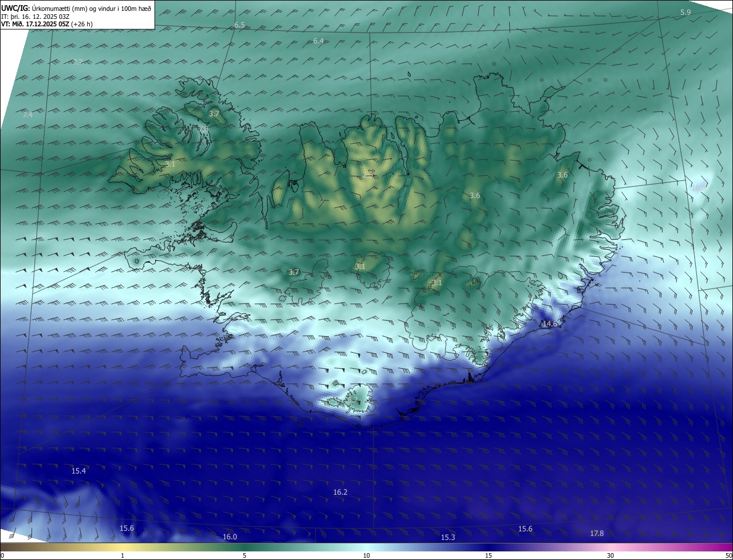The width and height of the screenshot is (733, 560).
Task: Click the 15.4 value label over the ocean
Action: [78, 471]
